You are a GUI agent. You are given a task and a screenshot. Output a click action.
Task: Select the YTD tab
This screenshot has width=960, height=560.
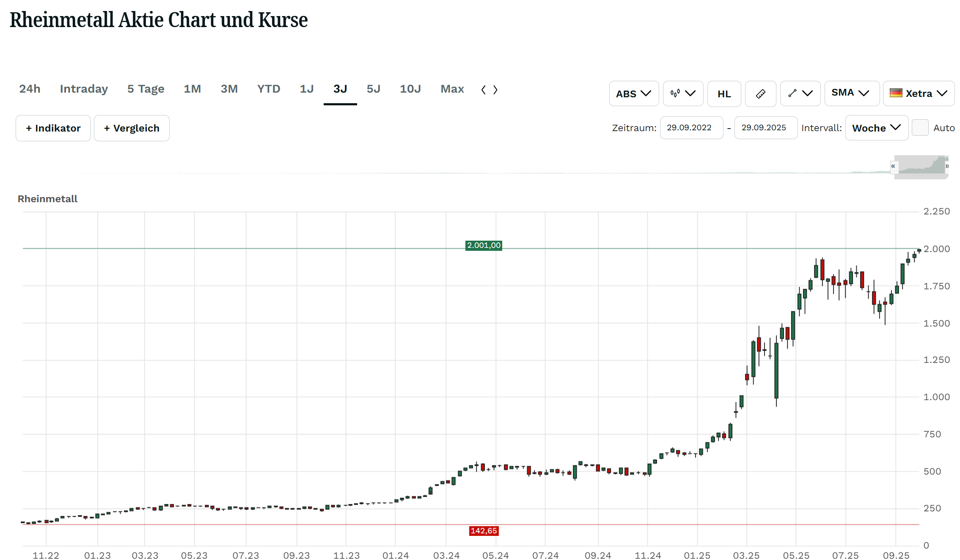[269, 89]
